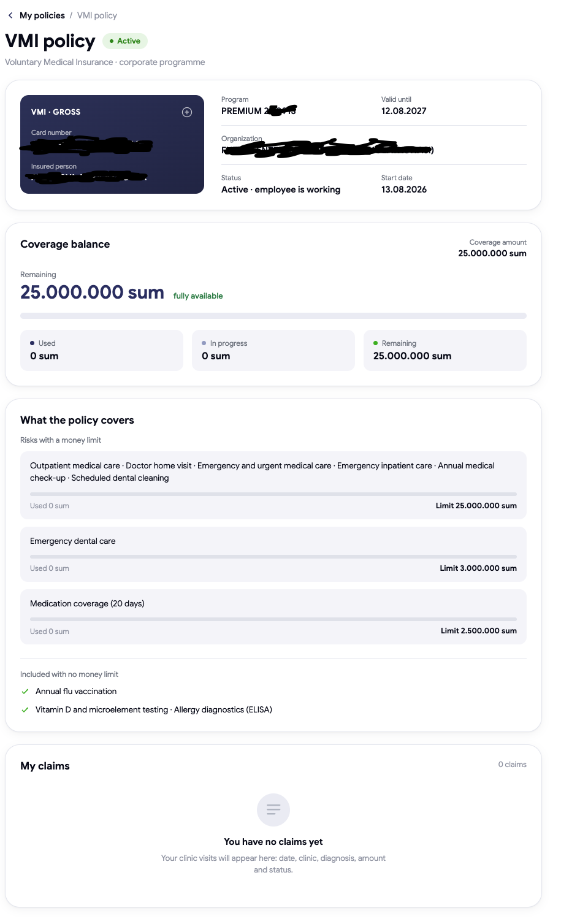Expand the Medication coverage (20 days) row

[x=273, y=617]
